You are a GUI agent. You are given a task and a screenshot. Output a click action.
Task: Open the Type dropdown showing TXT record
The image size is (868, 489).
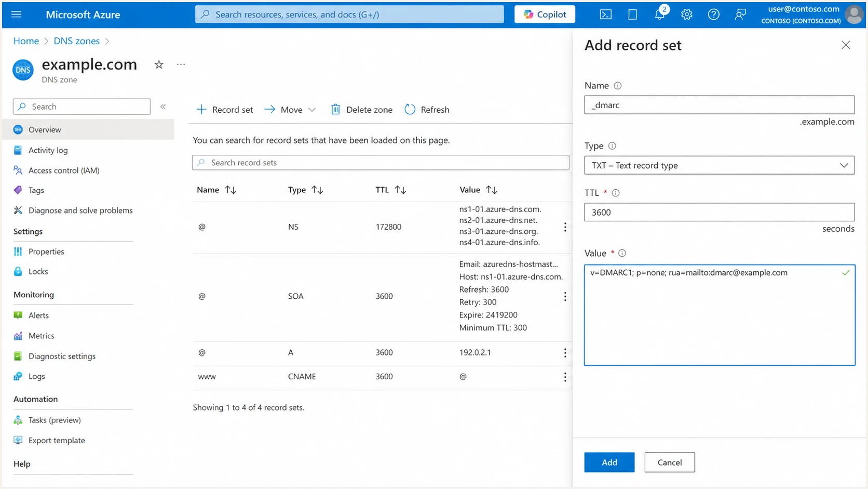click(719, 165)
